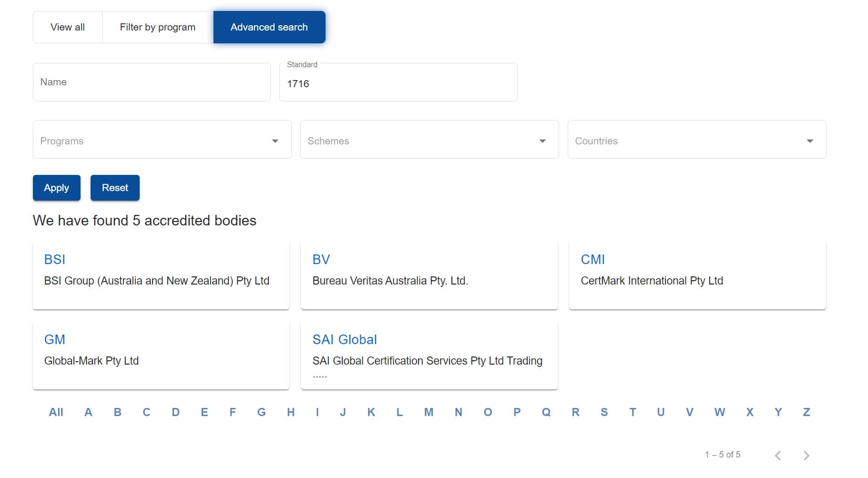Click Bureau Veritas Australia Pty. Ltd. text
Viewport: 868px width, 478px height.
click(390, 281)
